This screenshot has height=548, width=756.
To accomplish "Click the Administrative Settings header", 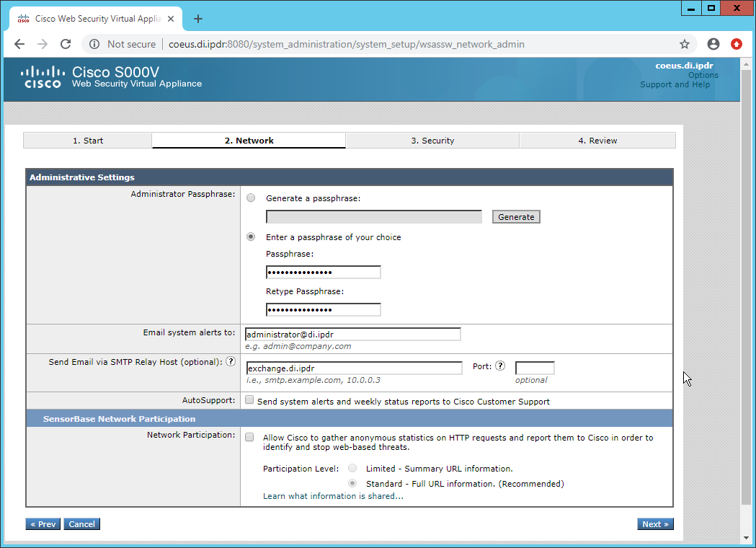I will [350, 177].
